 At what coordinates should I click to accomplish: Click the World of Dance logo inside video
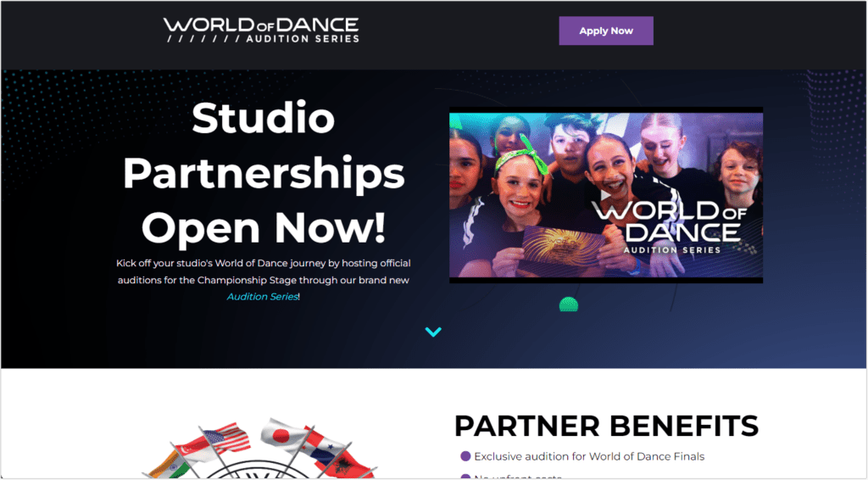(x=670, y=227)
